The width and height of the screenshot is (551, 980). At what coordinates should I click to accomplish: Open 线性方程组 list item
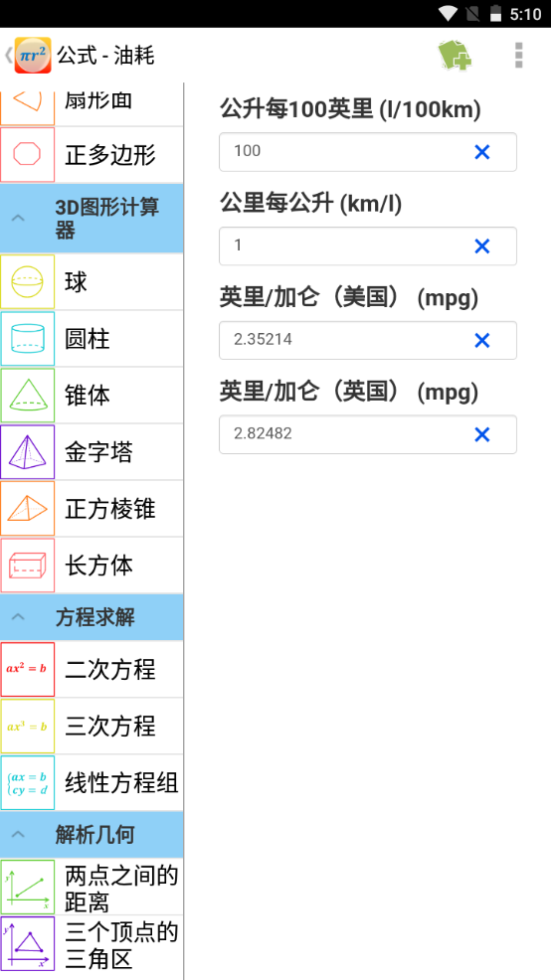click(92, 782)
